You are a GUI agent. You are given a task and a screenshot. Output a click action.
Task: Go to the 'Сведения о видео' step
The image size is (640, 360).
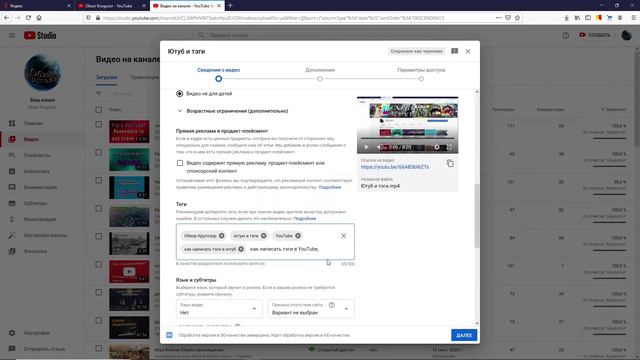(218, 74)
